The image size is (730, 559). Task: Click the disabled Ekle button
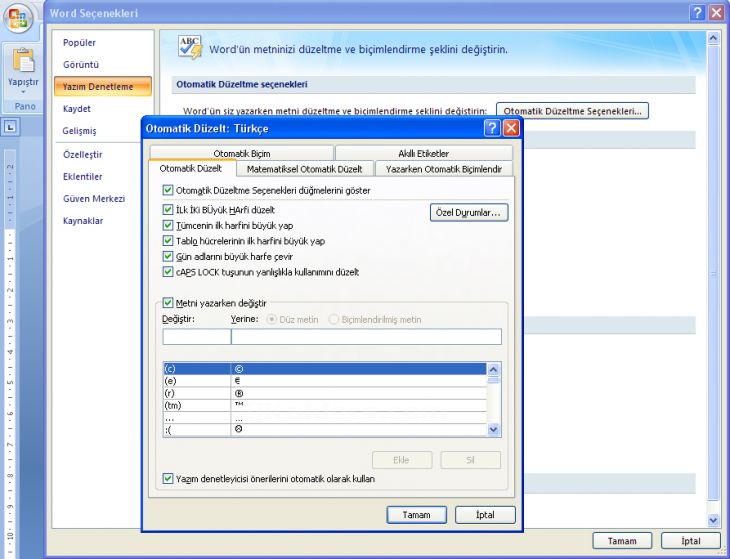click(x=402, y=460)
